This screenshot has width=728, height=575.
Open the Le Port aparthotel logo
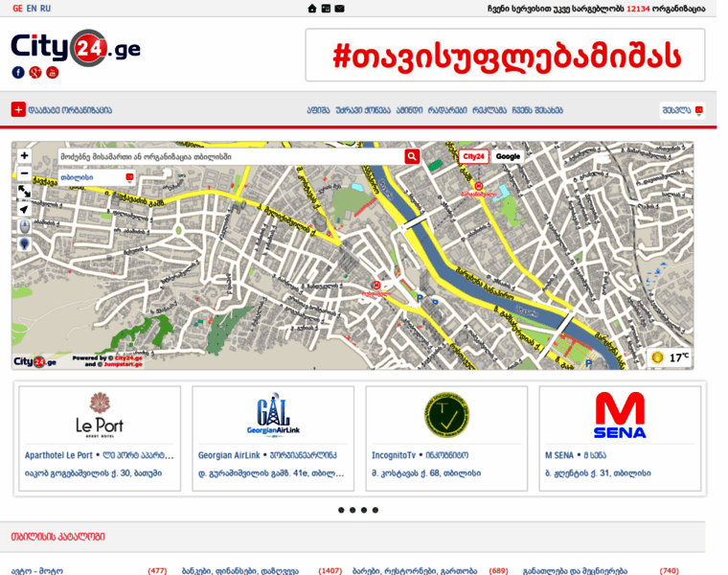pos(100,415)
